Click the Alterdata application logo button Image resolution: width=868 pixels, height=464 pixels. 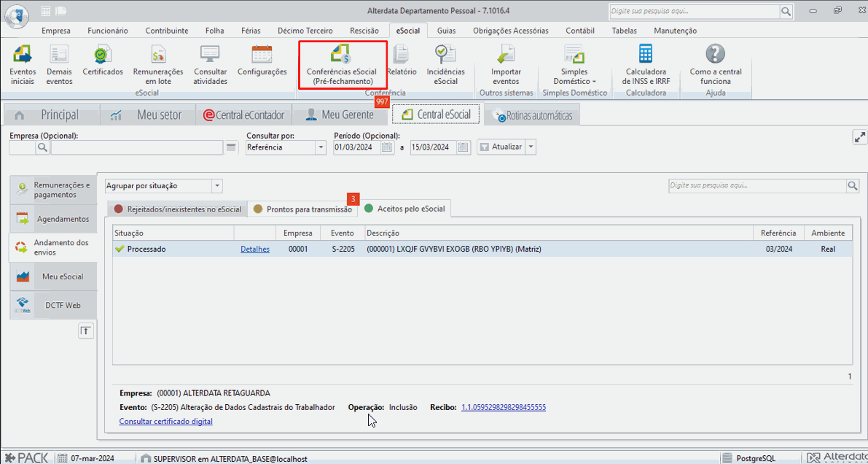16,15
